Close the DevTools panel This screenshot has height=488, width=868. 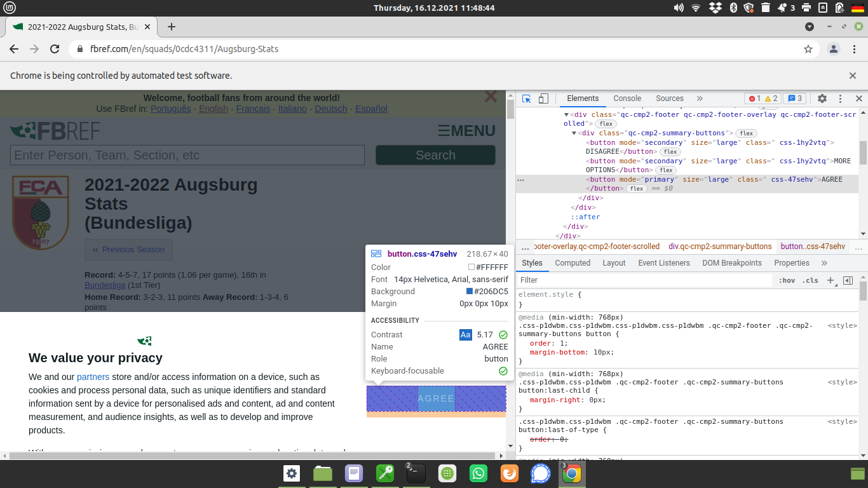click(859, 98)
